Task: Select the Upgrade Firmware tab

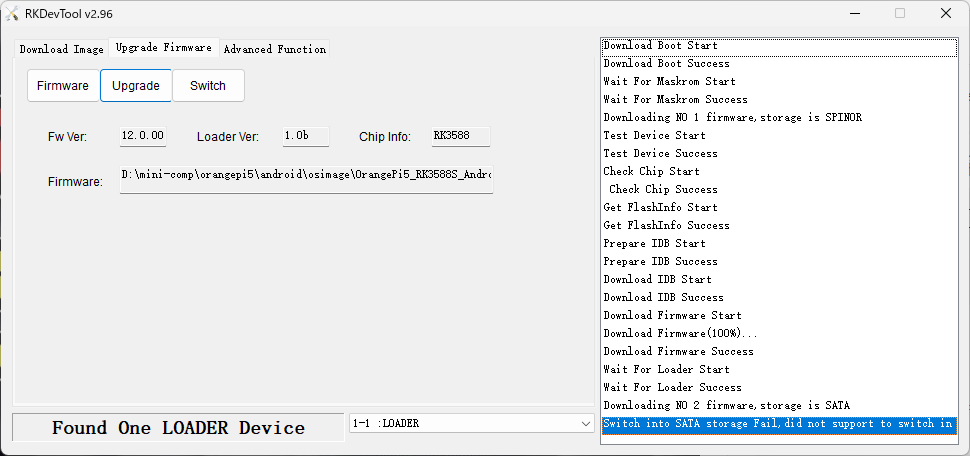Action: point(163,47)
